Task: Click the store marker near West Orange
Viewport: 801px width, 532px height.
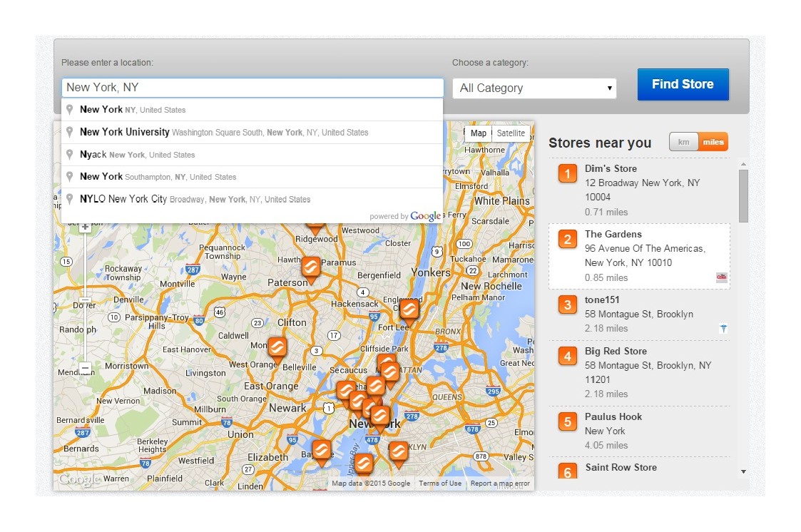Action: [x=277, y=347]
